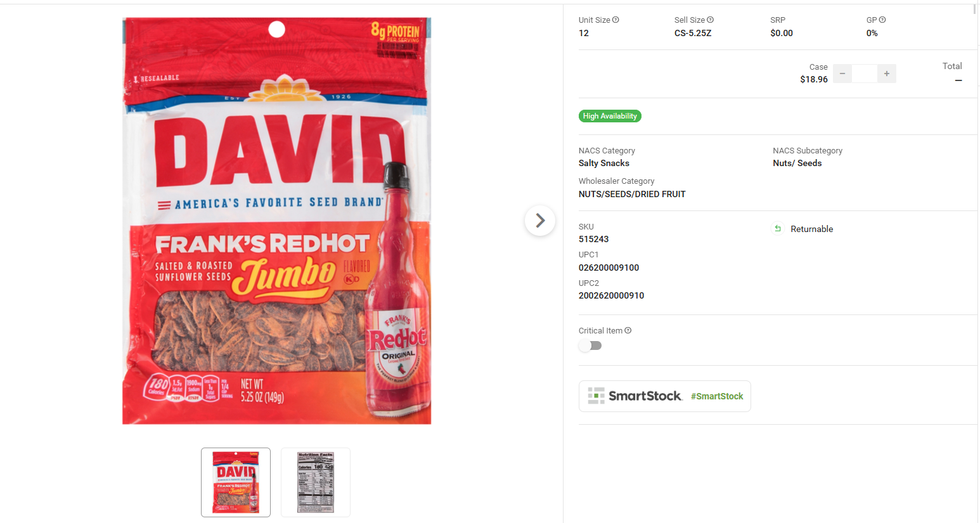Click the Critical Item help icon
This screenshot has height=523, width=980.
pos(628,331)
